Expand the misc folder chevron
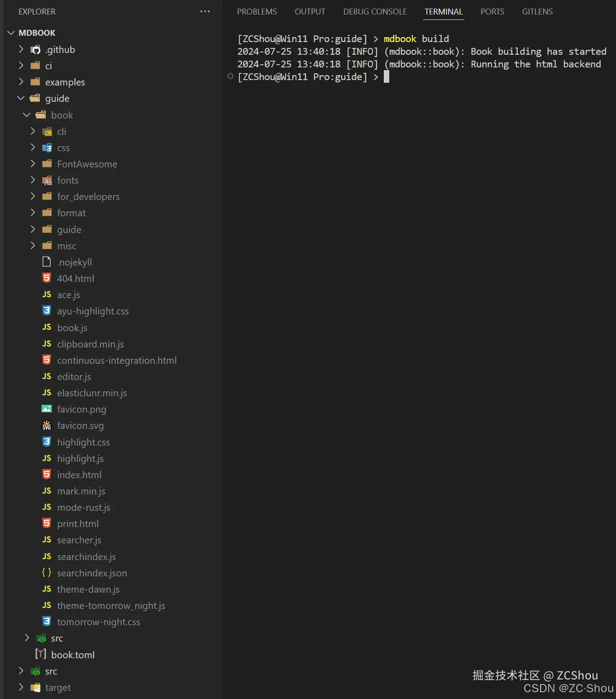 [x=33, y=246]
